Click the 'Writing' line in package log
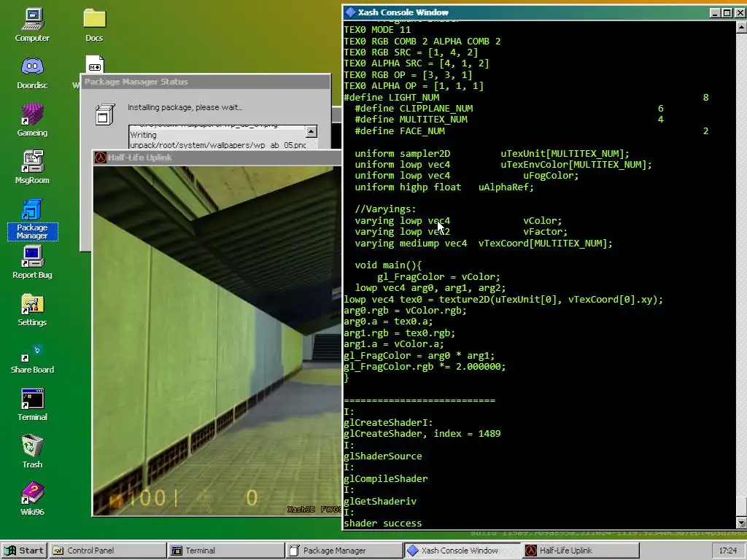Screen dimensions: 747x560 [x=144, y=135]
